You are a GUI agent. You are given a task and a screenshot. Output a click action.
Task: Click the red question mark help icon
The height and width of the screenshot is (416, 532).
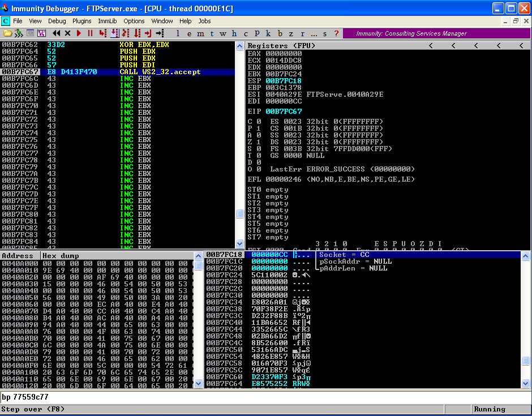[x=336, y=33]
